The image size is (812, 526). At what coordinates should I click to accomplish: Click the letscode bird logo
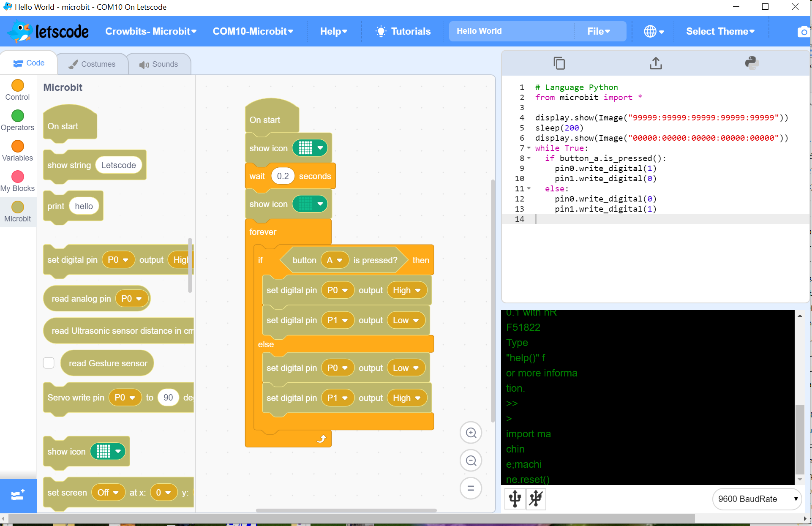(x=20, y=31)
